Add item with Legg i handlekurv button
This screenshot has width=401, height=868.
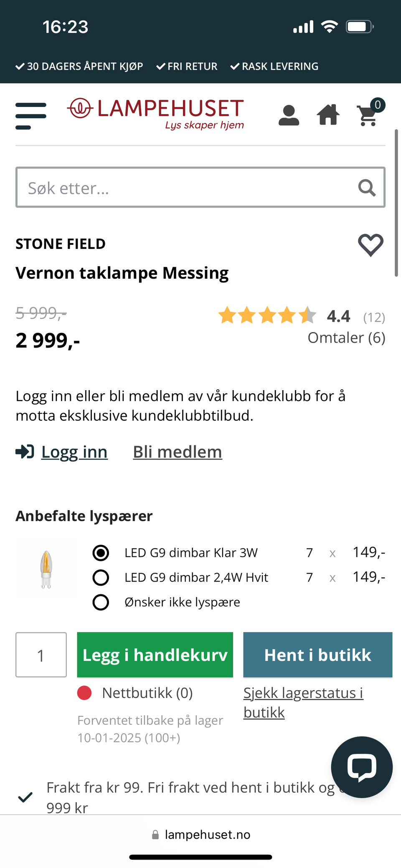[x=155, y=655]
